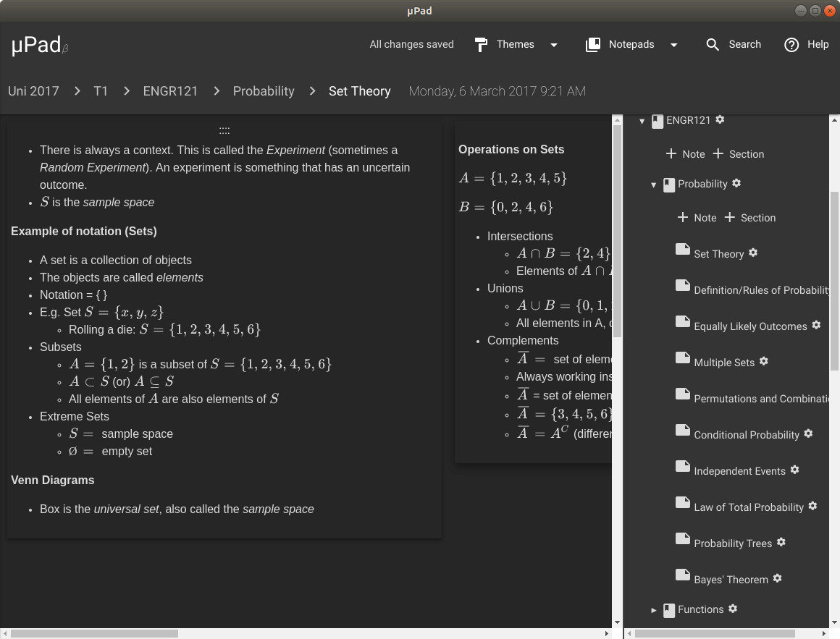Click the Set Theory note page icon
This screenshot has height=639, width=840.
coord(682,250)
